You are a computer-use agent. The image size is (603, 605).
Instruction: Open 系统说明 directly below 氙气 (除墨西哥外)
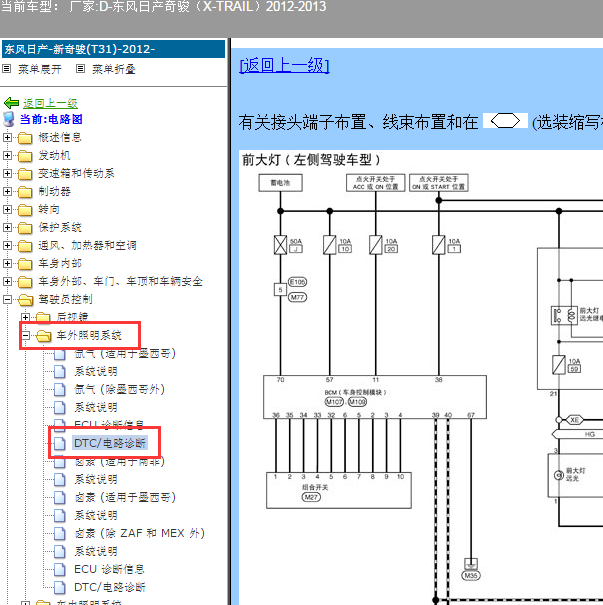pyautogui.click(x=96, y=407)
